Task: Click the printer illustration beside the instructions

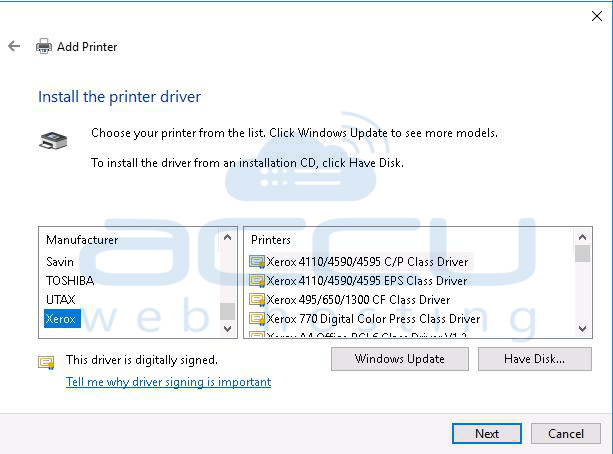Action: 53,140
